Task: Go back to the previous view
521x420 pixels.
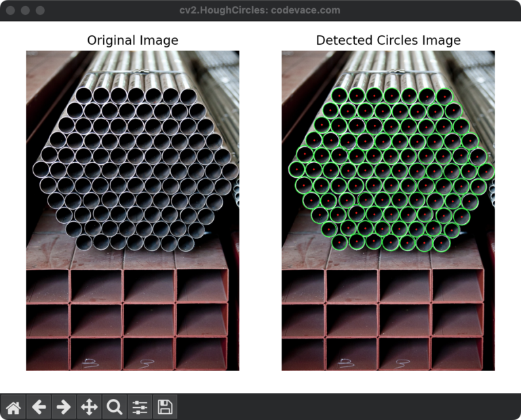Action: pos(39,407)
